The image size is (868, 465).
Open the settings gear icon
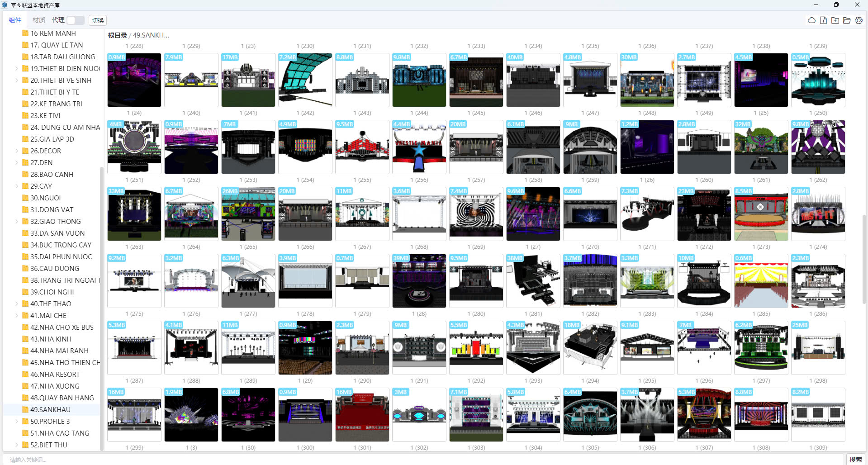859,20
